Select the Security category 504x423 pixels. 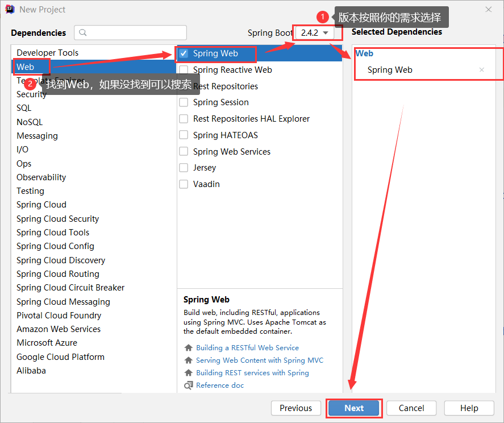[x=31, y=94]
